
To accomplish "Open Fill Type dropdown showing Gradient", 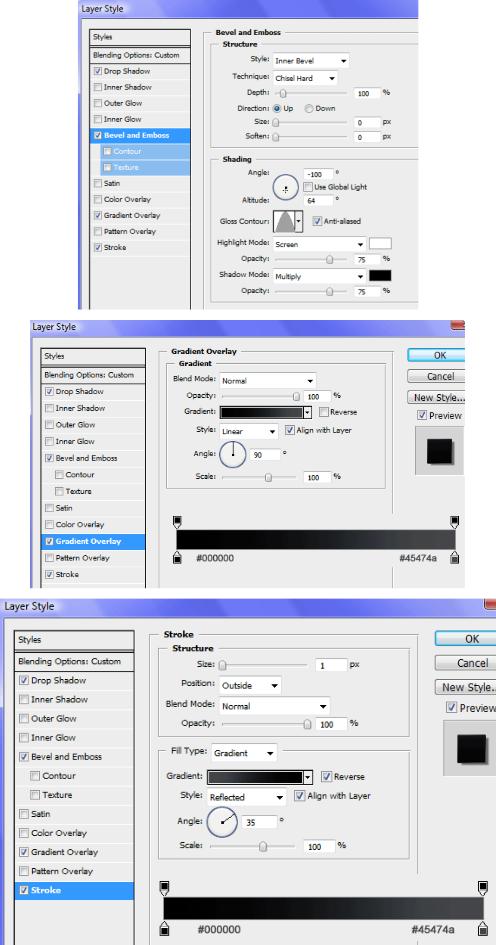I will 243,753.
